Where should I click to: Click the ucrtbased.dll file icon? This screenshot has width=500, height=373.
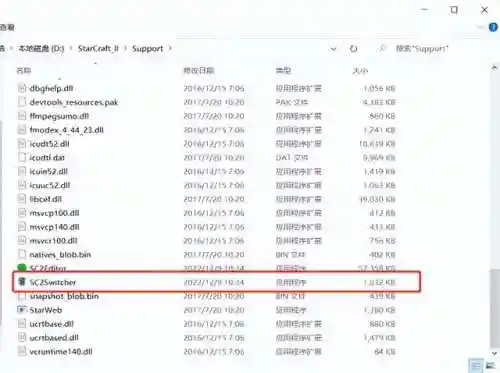coord(22,337)
